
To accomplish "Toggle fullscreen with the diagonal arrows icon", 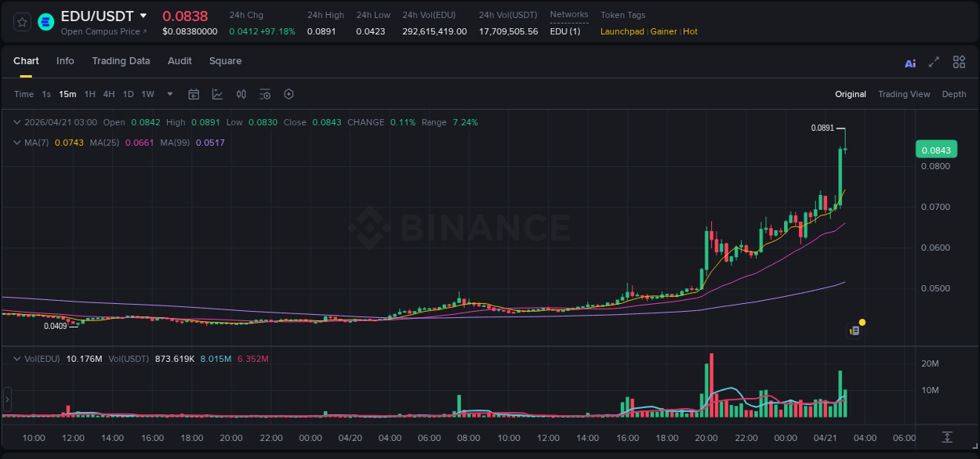I will [x=935, y=62].
